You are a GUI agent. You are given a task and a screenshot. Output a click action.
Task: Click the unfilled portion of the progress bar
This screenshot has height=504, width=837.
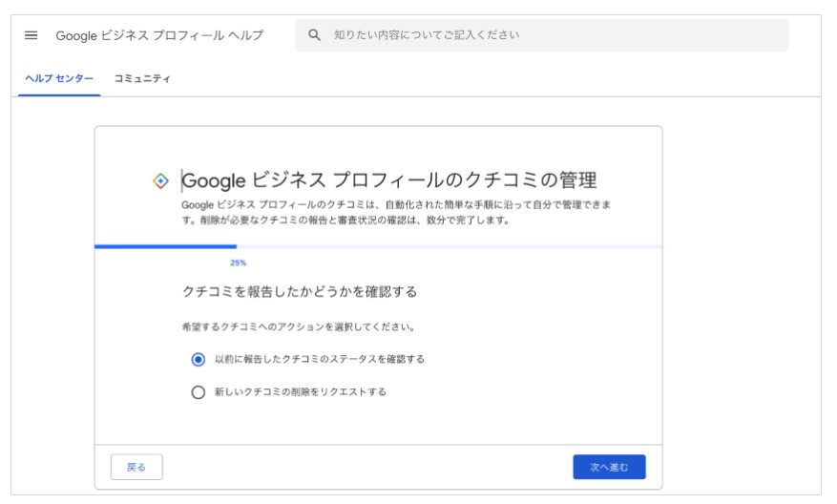click(x=450, y=246)
